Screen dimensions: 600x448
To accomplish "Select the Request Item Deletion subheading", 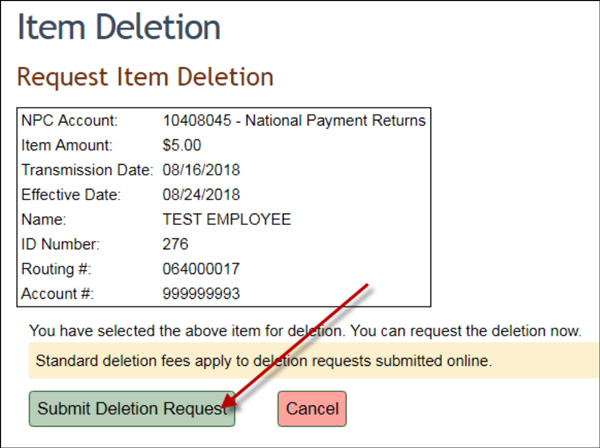I will 146,76.
